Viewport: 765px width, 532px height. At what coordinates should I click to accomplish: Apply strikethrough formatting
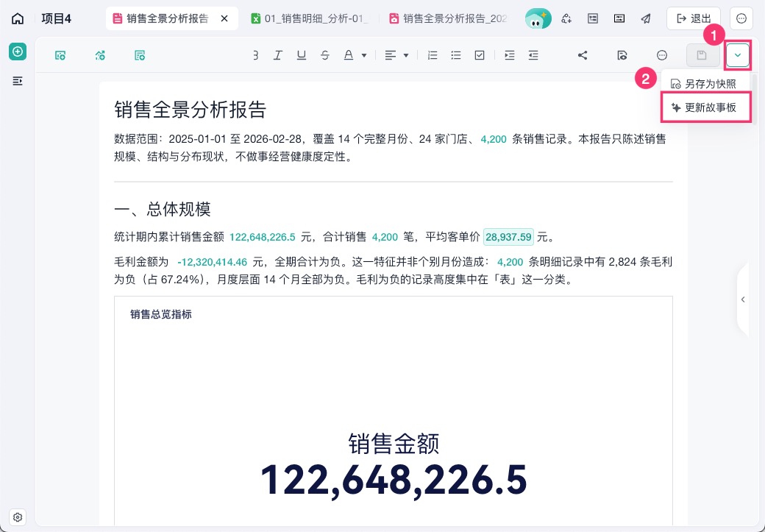point(325,55)
